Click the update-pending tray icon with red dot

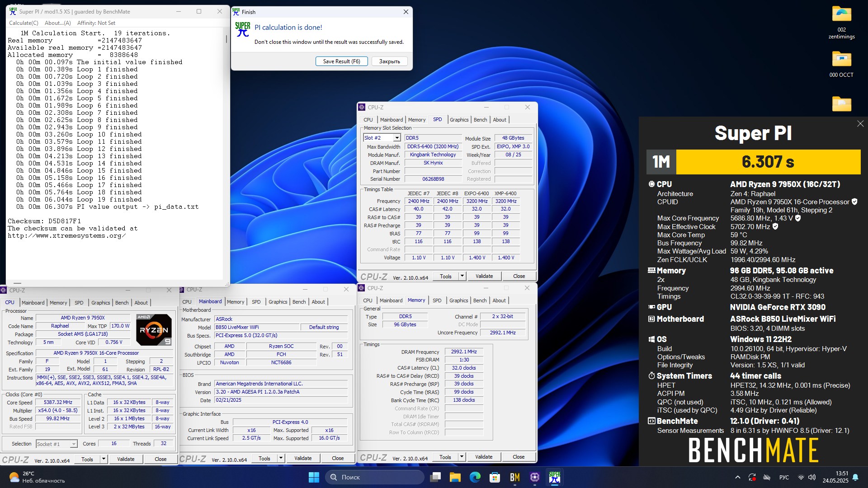click(752, 477)
